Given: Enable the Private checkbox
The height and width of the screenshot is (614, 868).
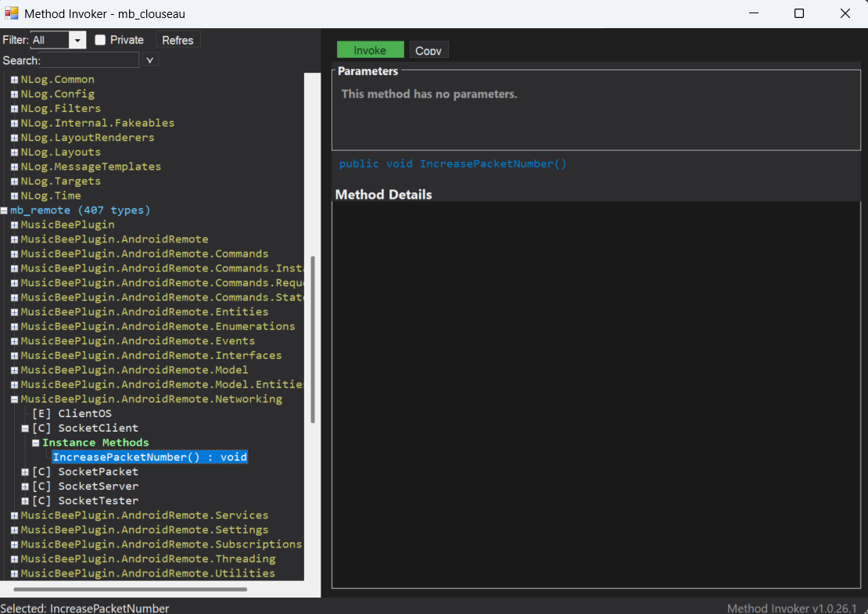Looking at the screenshot, I should click(100, 40).
